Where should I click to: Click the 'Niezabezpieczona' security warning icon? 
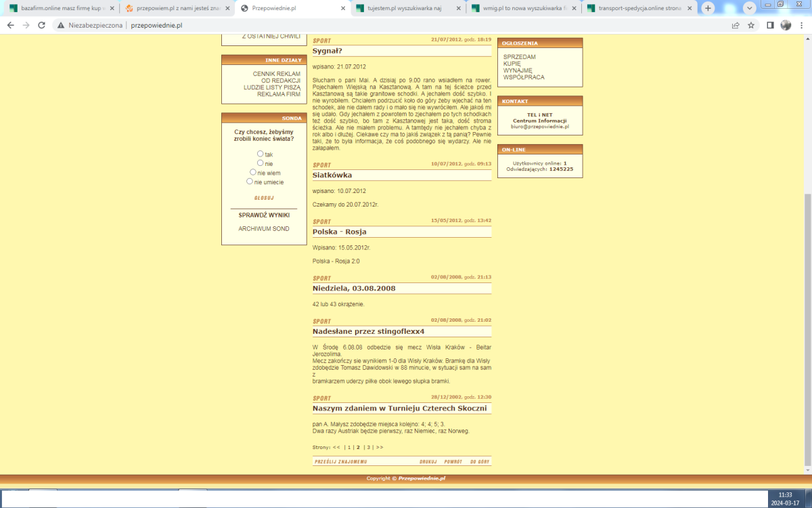(61, 25)
